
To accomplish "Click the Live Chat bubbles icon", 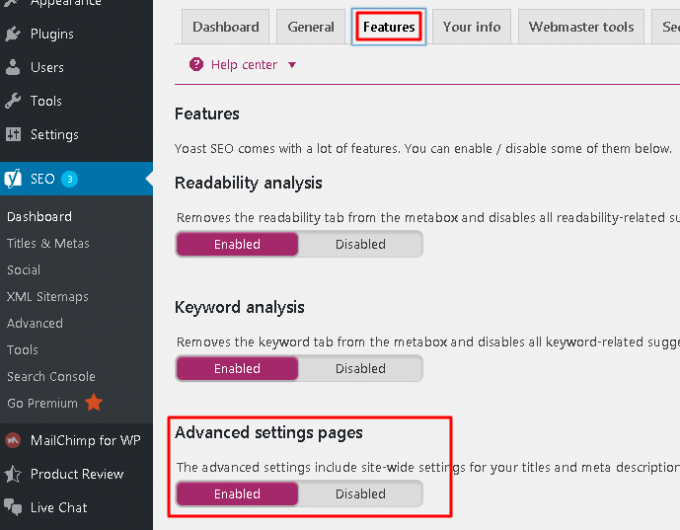I will [x=13, y=507].
